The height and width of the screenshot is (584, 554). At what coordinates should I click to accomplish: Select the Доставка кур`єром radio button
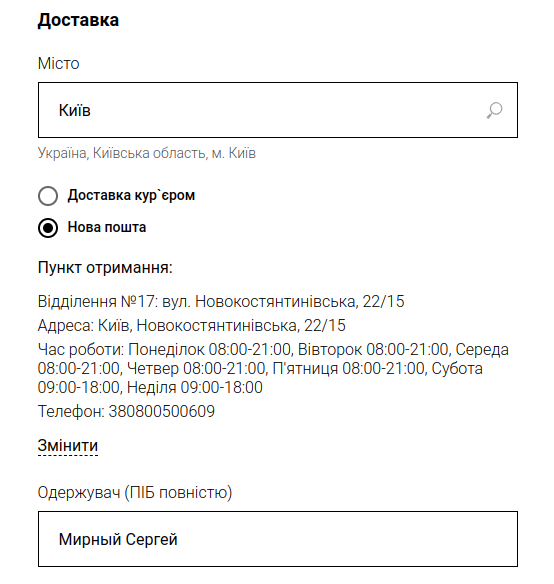(48, 196)
